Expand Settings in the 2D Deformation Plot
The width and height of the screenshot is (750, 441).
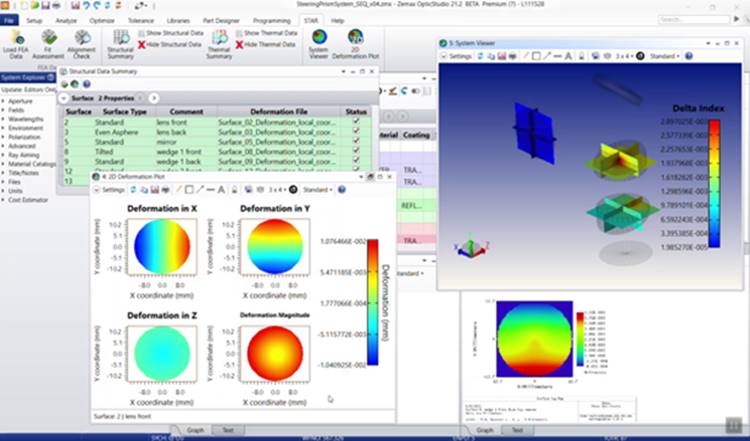109,190
